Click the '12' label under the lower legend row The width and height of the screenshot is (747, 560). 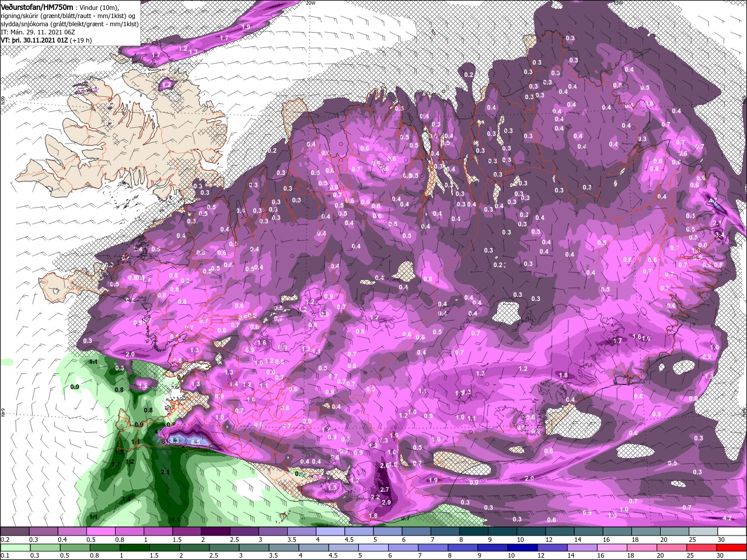click(541, 556)
